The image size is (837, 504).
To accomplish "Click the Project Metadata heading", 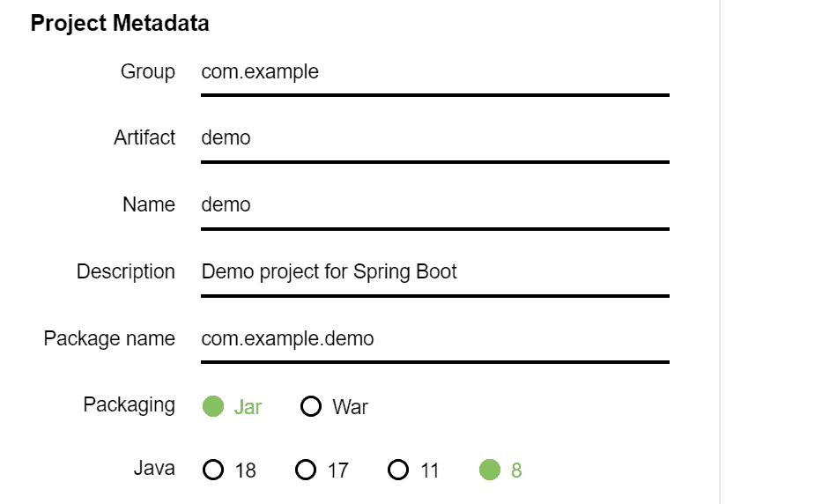I will [120, 24].
